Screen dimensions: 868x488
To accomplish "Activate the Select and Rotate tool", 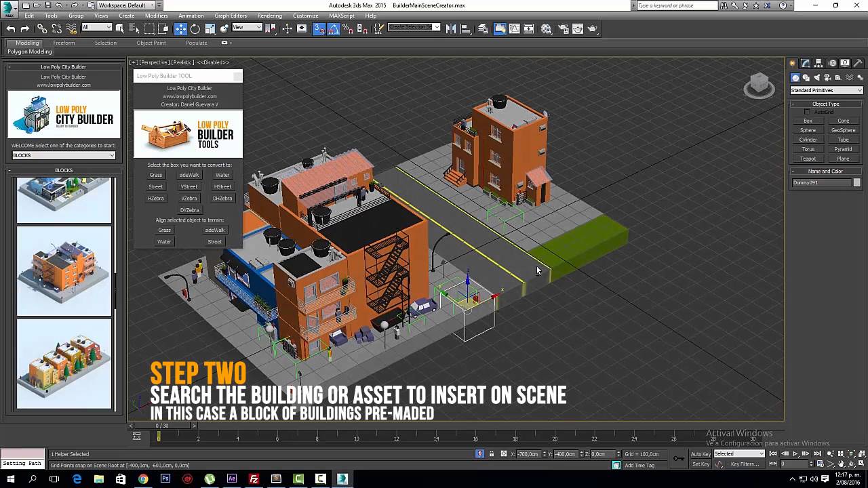I will [x=195, y=29].
